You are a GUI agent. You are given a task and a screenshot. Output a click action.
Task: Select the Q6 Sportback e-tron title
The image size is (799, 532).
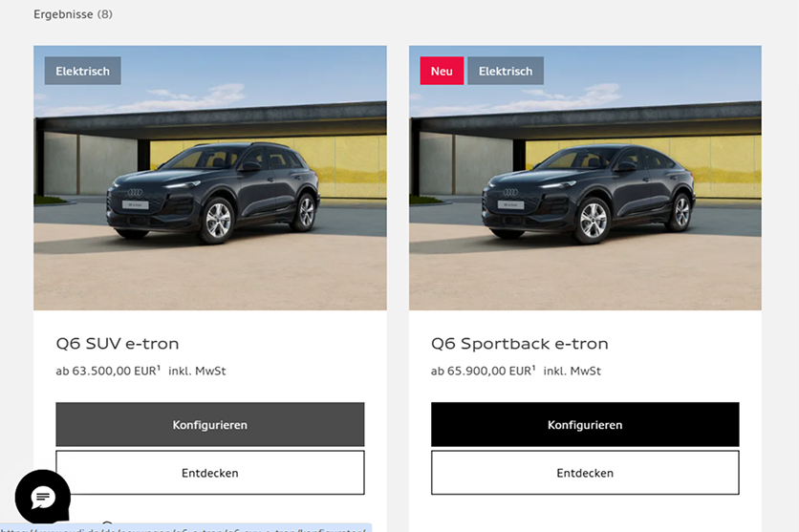[520, 344]
